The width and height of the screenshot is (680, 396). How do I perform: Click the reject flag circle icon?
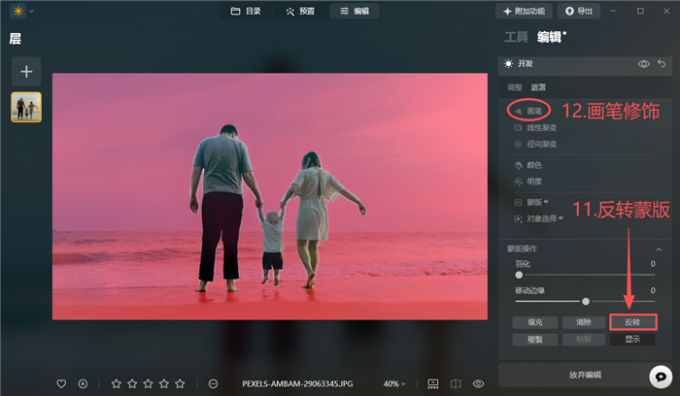83,384
